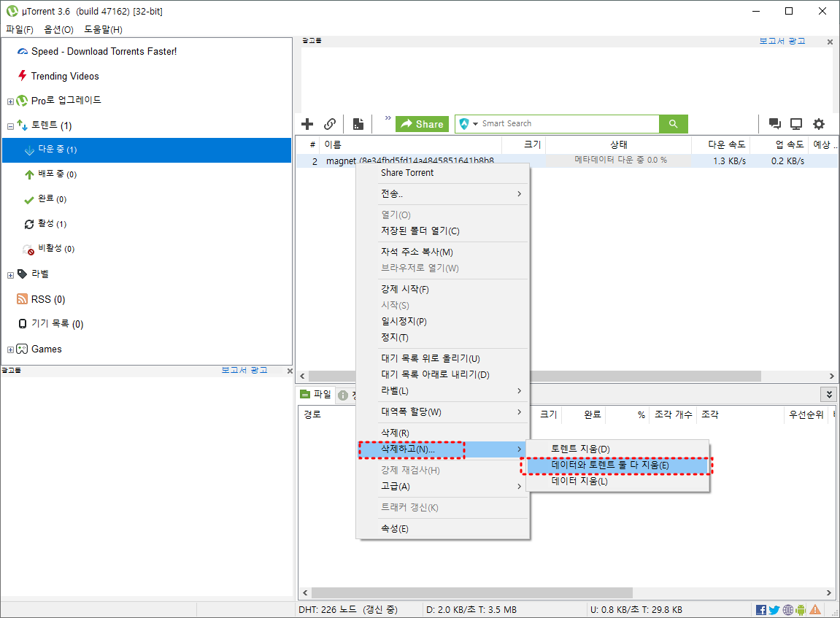Image resolution: width=840 pixels, height=618 pixels.
Task: Click the 보고서 광고 link above the torrent list
Action: point(782,41)
